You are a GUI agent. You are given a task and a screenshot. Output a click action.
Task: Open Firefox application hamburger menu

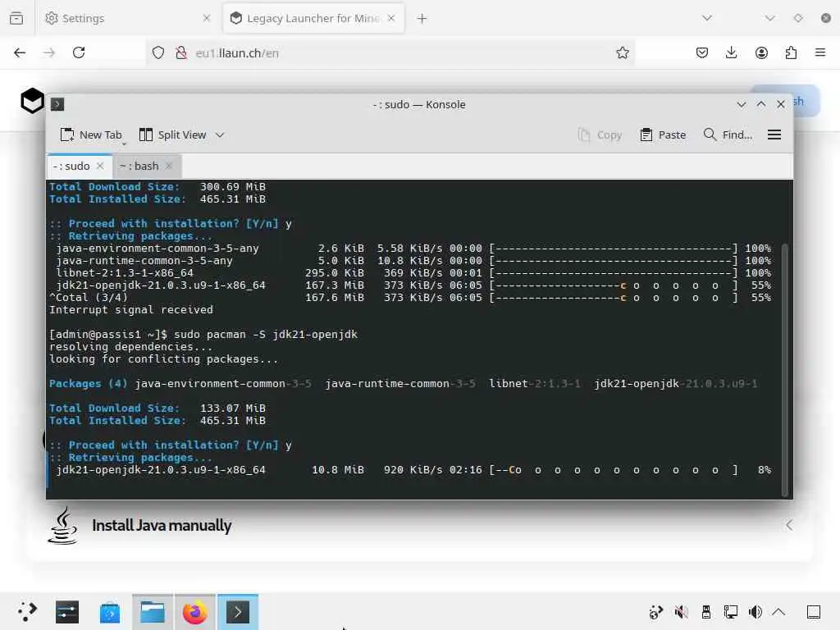(820, 52)
